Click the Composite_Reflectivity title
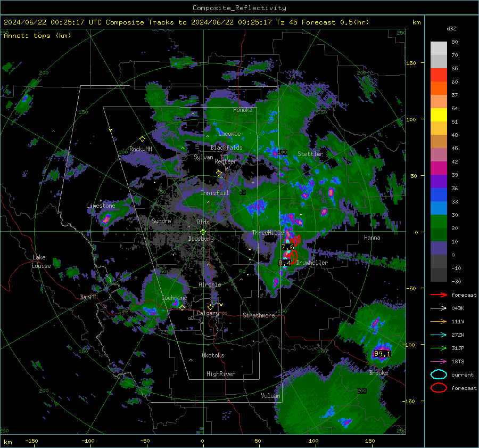The width and height of the screenshot is (479, 448). pos(240,8)
